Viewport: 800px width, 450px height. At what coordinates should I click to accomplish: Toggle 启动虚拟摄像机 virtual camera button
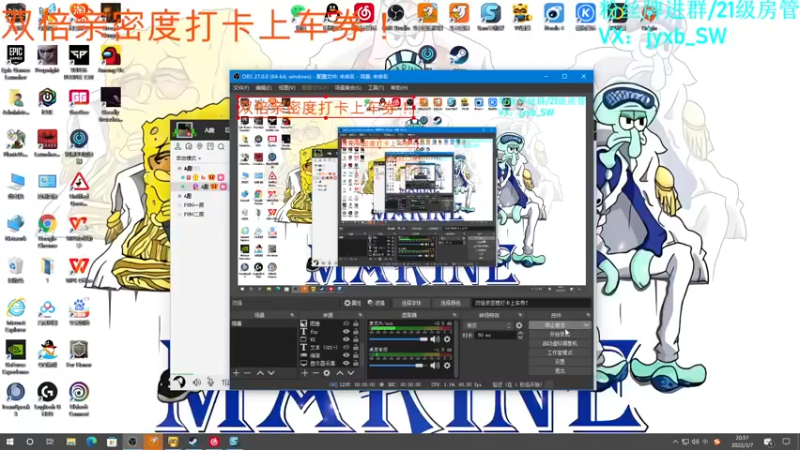point(560,343)
